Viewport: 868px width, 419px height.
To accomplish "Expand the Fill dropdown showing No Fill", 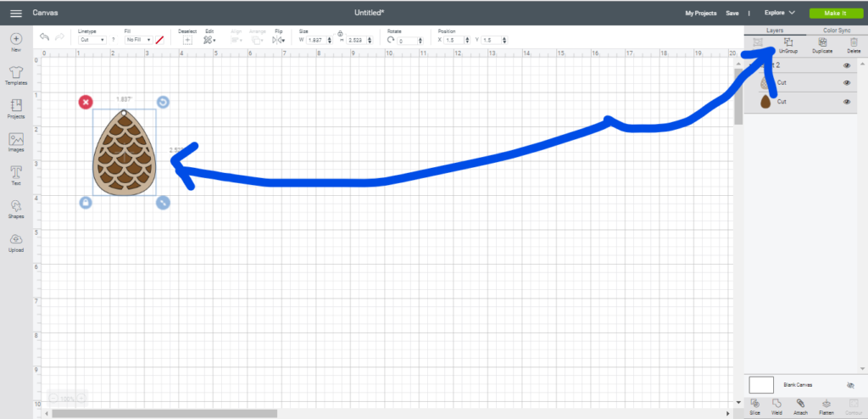I will pos(138,40).
